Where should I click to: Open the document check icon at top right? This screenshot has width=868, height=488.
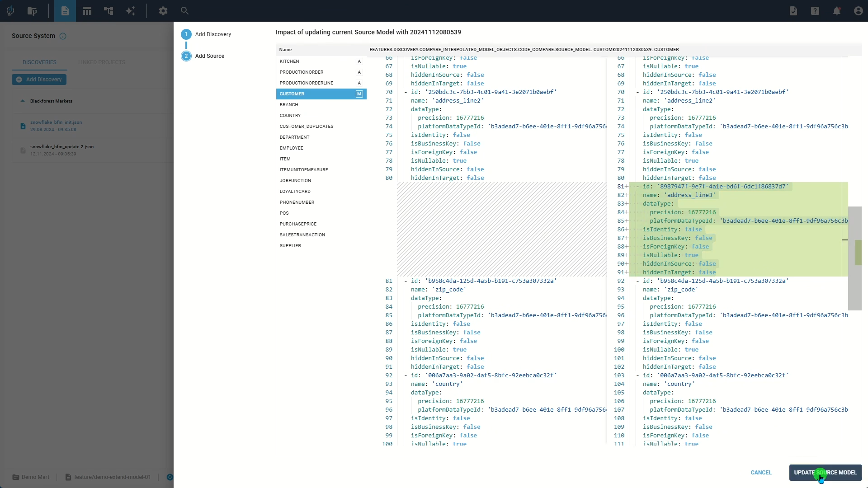coord(793,11)
